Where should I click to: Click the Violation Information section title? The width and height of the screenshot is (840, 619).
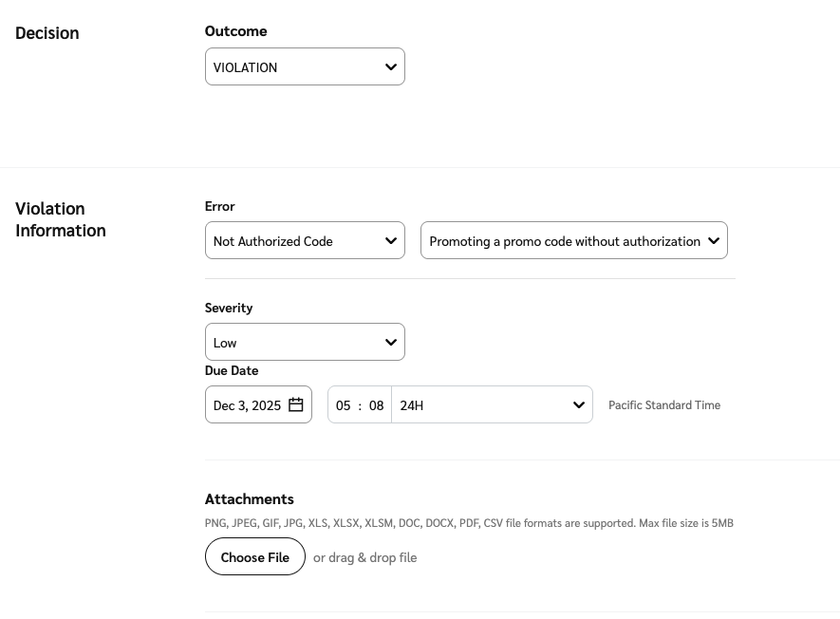tap(61, 219)
